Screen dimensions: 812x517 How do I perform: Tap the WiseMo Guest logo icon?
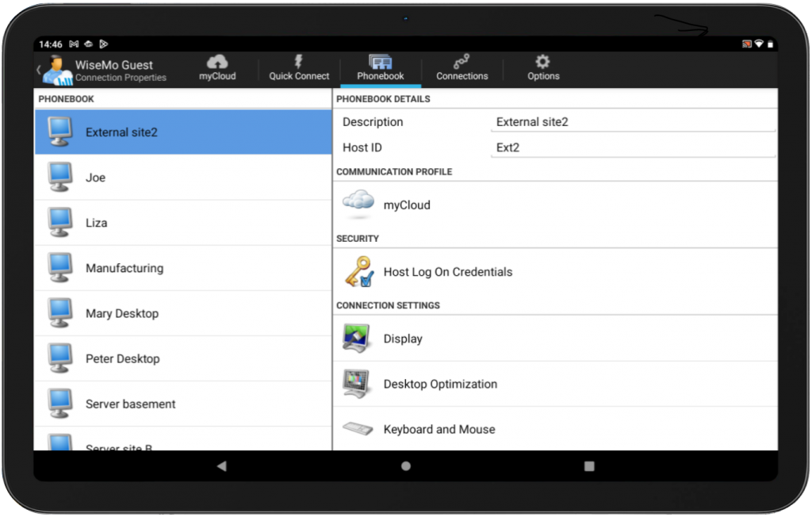[57, 67]
